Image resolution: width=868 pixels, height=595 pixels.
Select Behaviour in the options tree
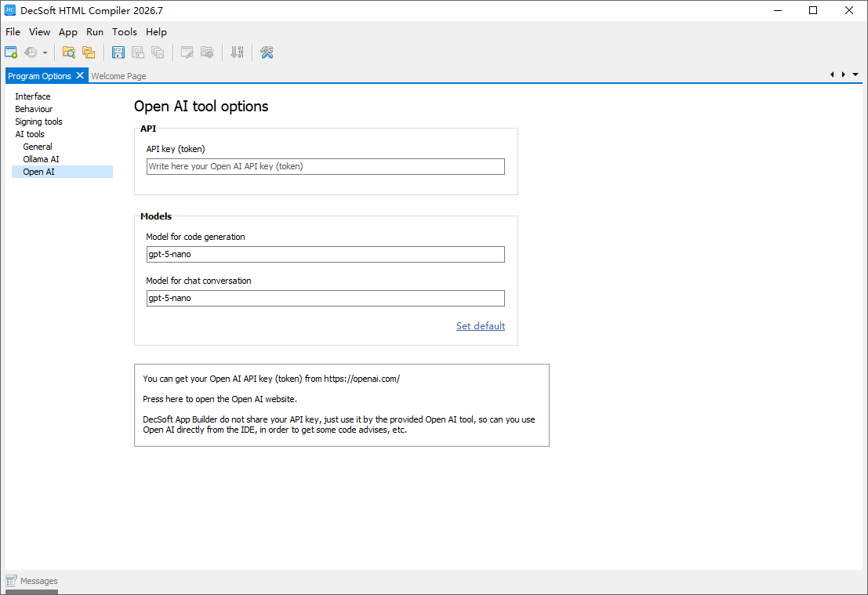[34, 109]
